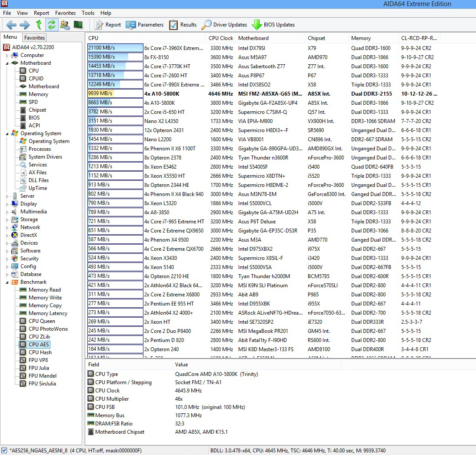This screenshot has height=455, width=476.
Task: Select UpTime tree item
Action: click(38, 188)
